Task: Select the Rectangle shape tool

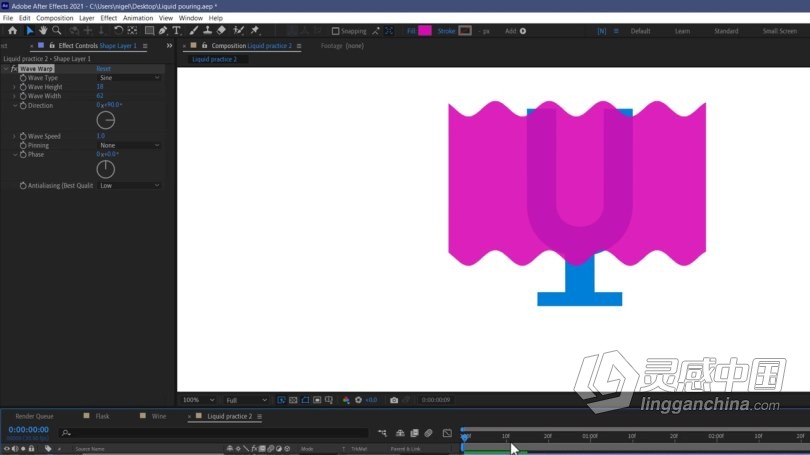Action: coord(149,30)
